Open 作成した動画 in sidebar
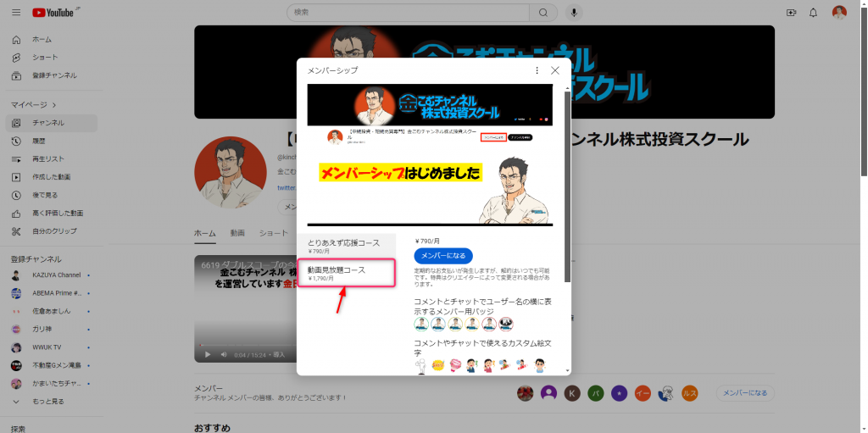868x433 pixels. click(x=52, y=177)
